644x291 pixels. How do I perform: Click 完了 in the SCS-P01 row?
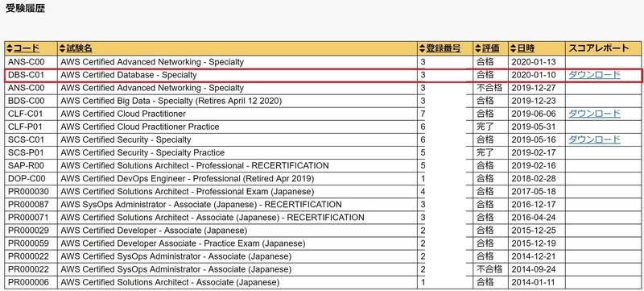pos(485,152)
